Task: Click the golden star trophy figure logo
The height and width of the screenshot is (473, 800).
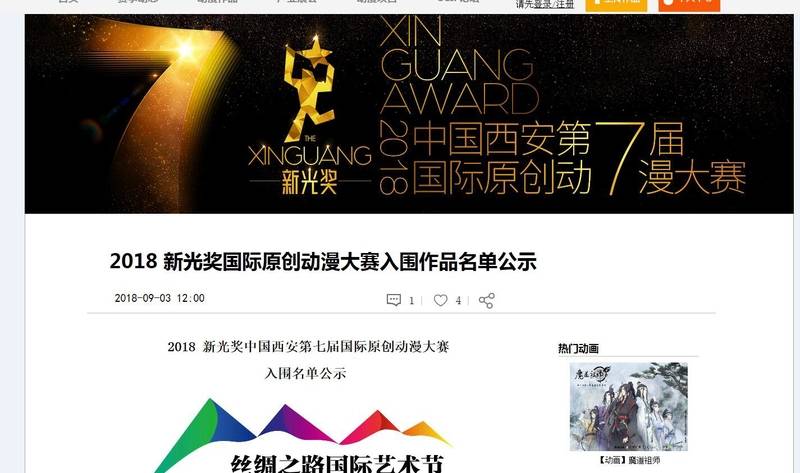Action: (309, 89)
